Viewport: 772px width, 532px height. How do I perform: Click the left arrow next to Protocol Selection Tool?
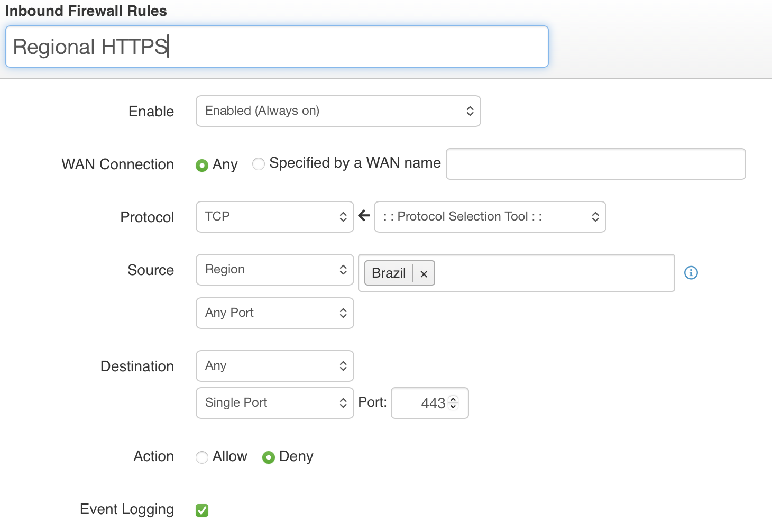(x=364, y=216)
